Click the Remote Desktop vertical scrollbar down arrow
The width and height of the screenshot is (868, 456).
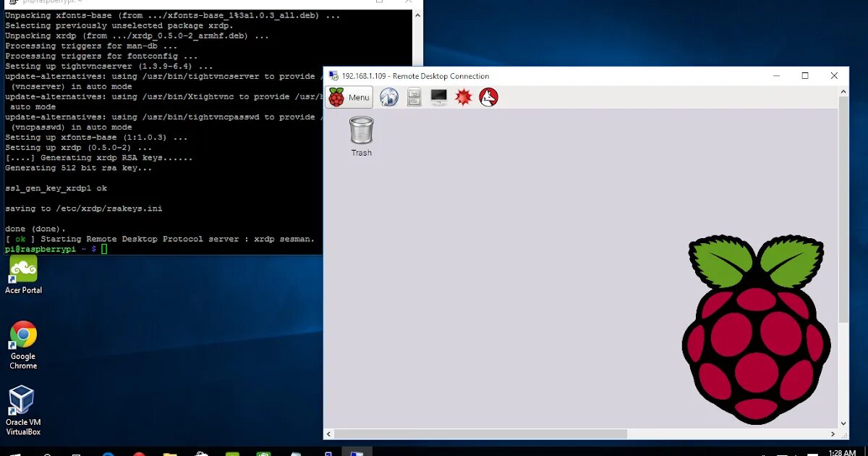tap(843, 423)
